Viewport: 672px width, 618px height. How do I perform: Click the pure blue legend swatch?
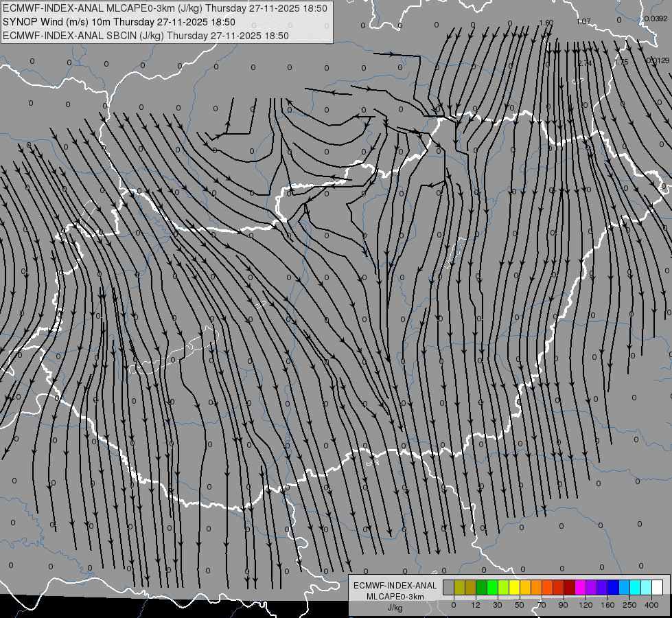614,587
